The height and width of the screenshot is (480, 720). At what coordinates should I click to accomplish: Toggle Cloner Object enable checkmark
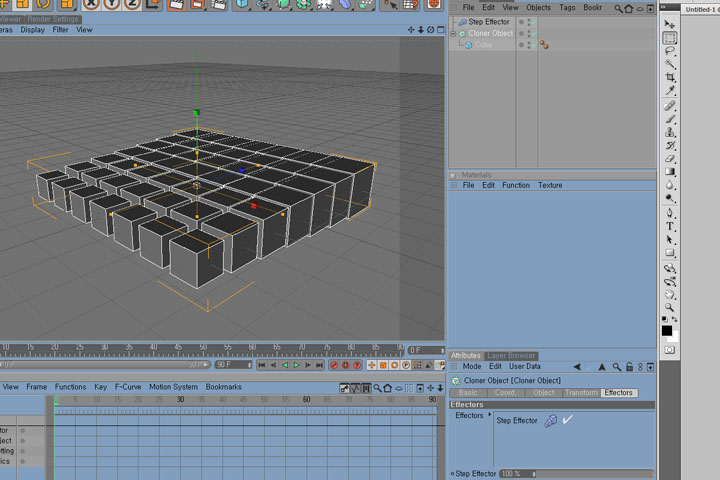point(534,33)
